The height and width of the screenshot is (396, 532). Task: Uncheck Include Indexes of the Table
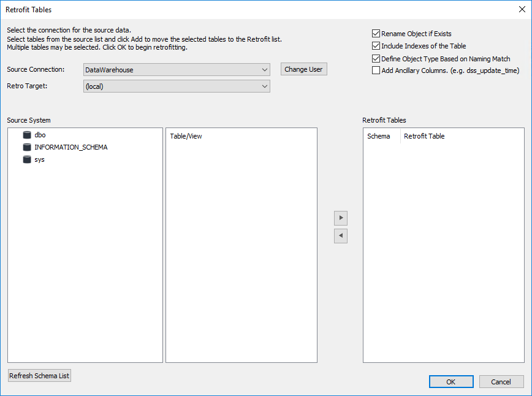click(376, 46)
